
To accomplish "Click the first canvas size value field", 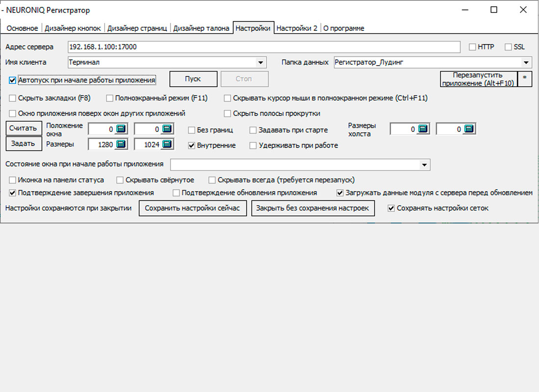I will coord(404,129).
